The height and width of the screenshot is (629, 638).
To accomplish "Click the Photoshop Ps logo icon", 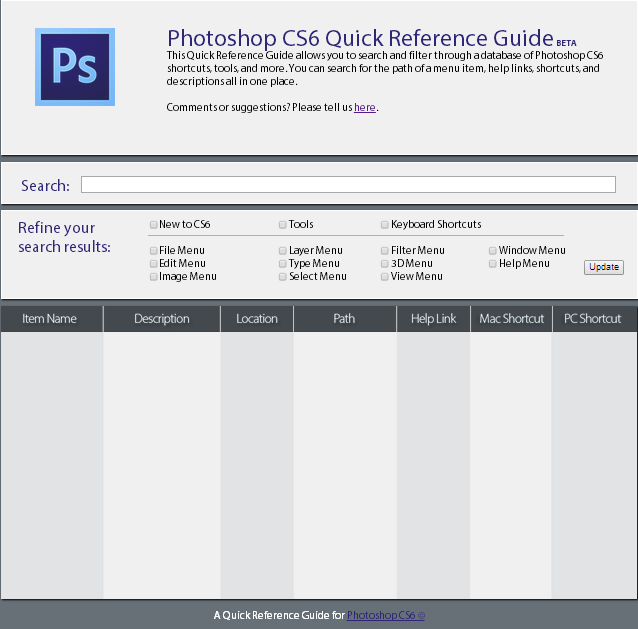I will tap(75, 67).
